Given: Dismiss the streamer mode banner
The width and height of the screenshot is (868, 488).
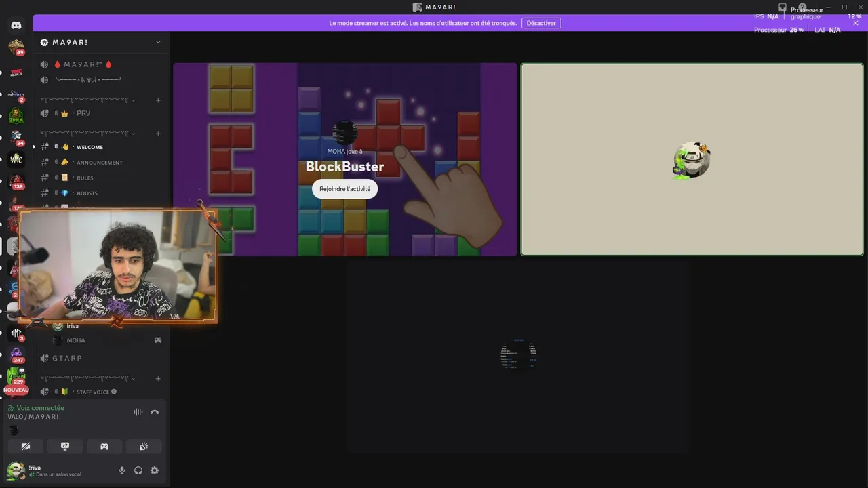Looking at the screenshot, I should (x=856, y=23).
